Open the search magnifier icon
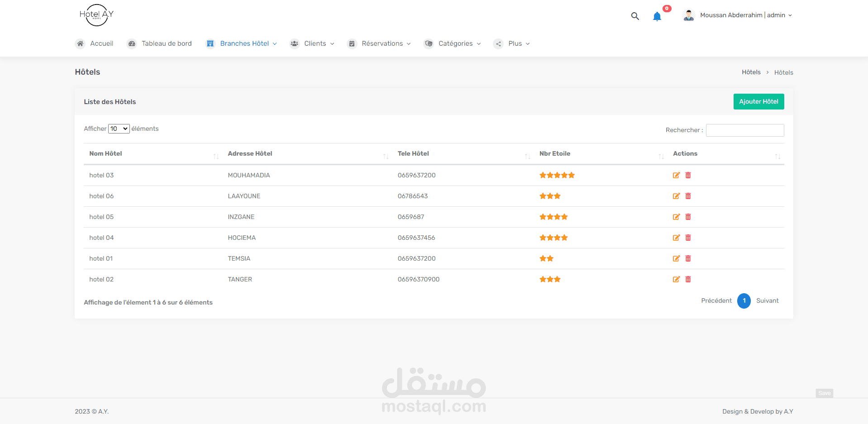 635,16
